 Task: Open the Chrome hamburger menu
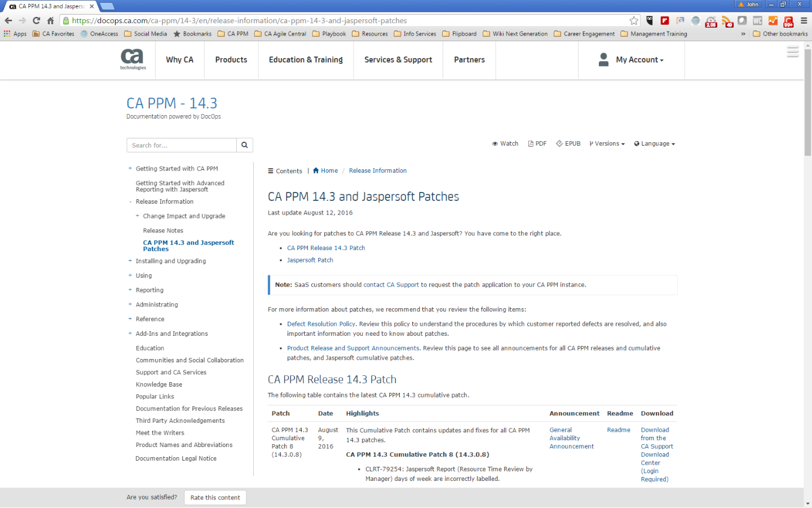point(804,20)
